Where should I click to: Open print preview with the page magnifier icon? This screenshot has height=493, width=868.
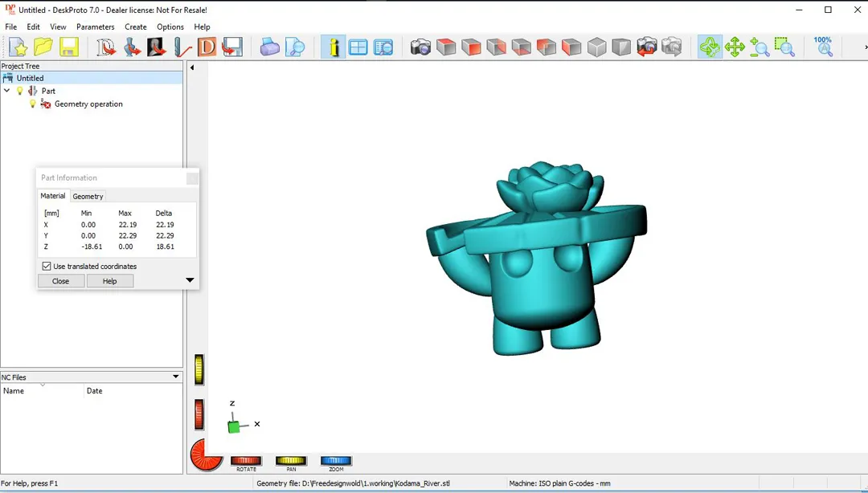[295, 47]
